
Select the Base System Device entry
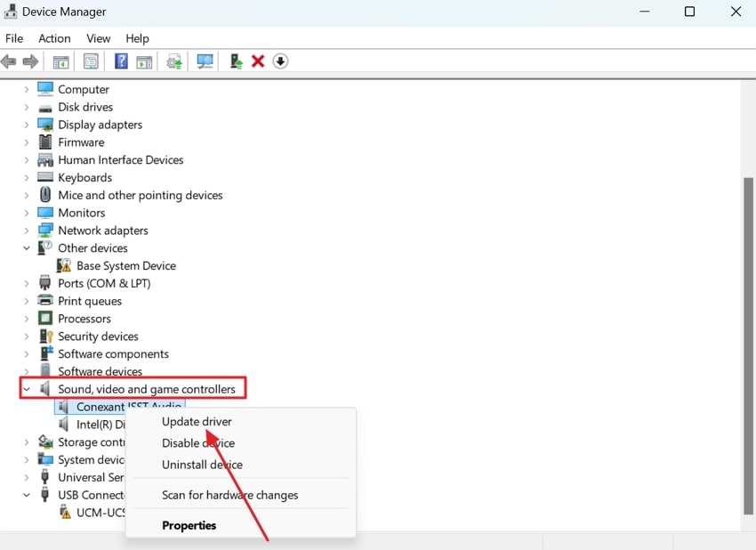pyautogui.click(x=125, y=266)
